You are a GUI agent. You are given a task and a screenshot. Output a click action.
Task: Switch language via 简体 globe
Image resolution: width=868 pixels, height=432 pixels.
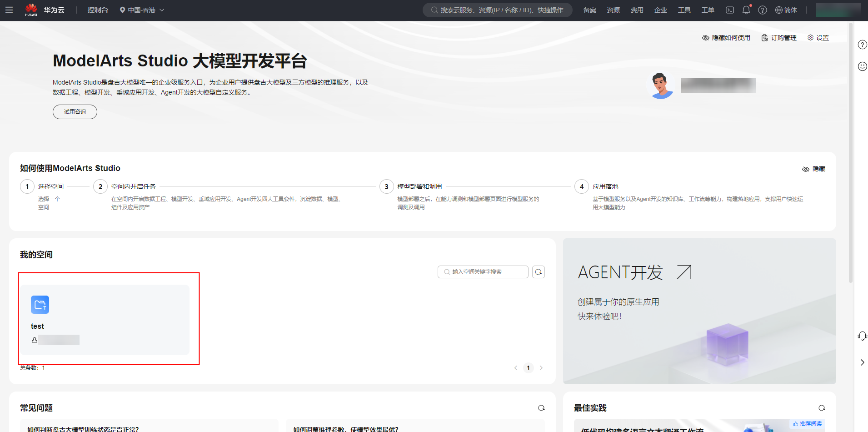[x=786, y=10]
